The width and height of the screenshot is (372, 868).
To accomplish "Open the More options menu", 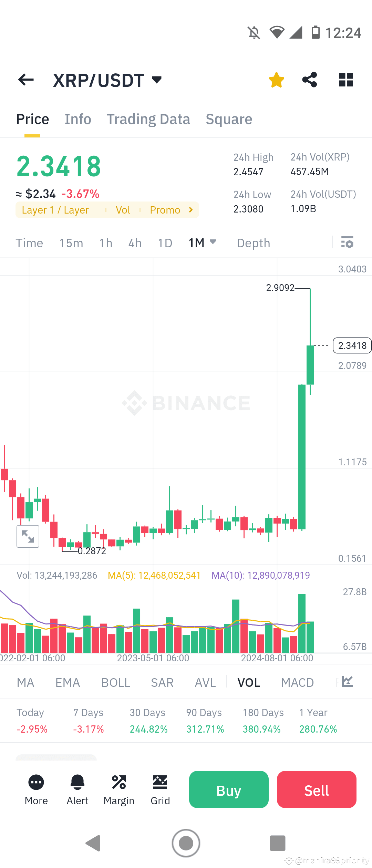I will (36, 789).
